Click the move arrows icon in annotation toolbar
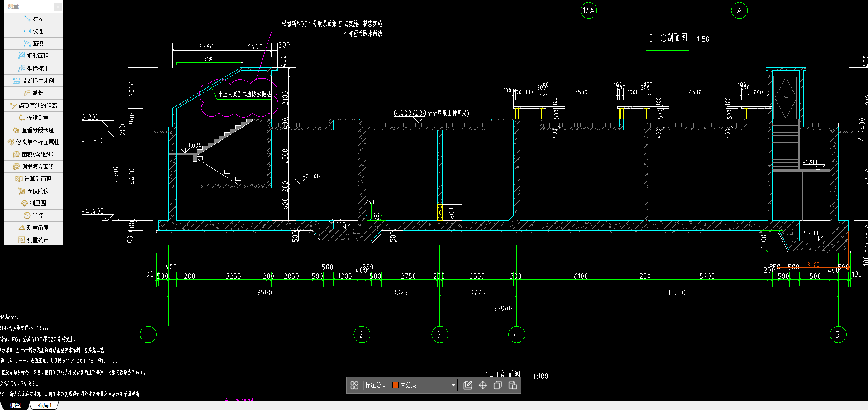Image resolution: width=868 pixels, height=410 pixels. (x=483, y=385)
